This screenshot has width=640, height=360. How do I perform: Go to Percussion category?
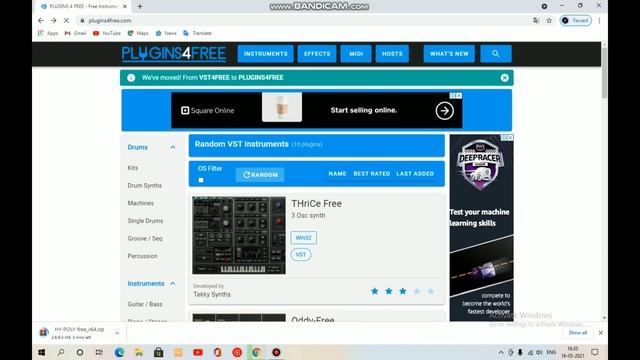tap(142, 256)
